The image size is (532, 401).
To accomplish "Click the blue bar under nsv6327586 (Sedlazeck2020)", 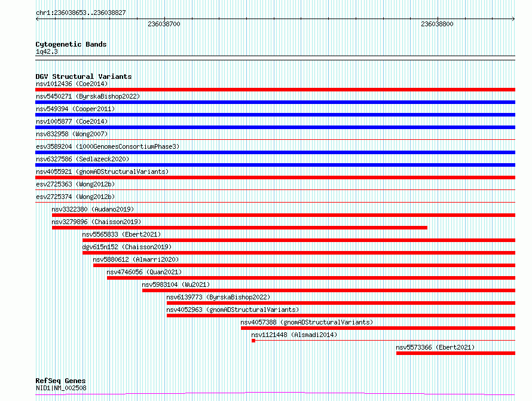I will [275, 165].
